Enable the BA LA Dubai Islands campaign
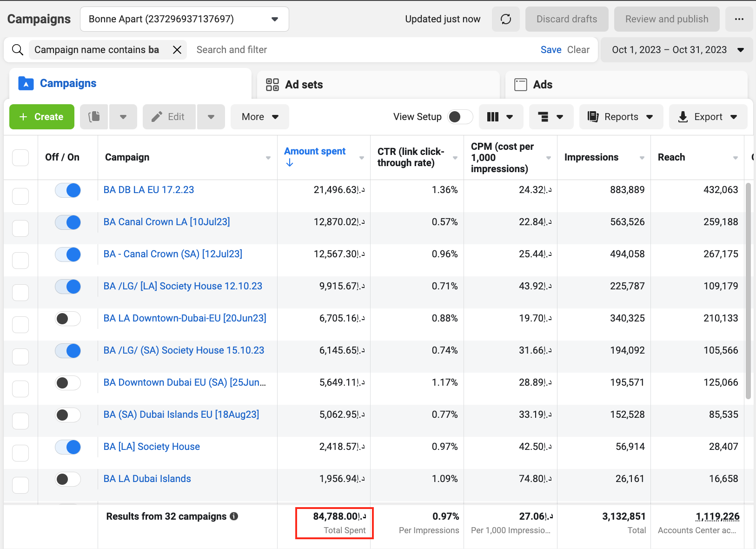The width and height of the screenshot is (756, 549). pos(68,479)
